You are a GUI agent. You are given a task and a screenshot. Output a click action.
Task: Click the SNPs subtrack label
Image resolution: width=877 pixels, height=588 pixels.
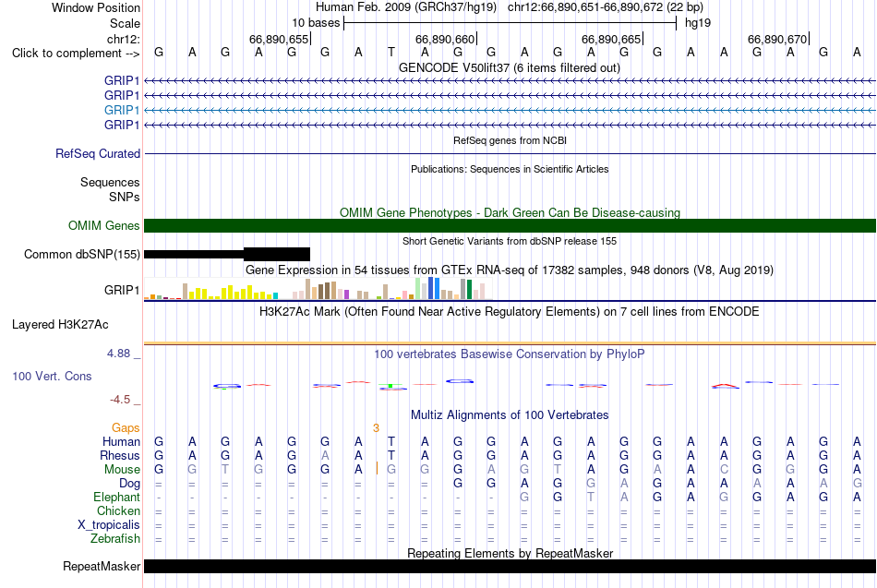coord(125,197)
